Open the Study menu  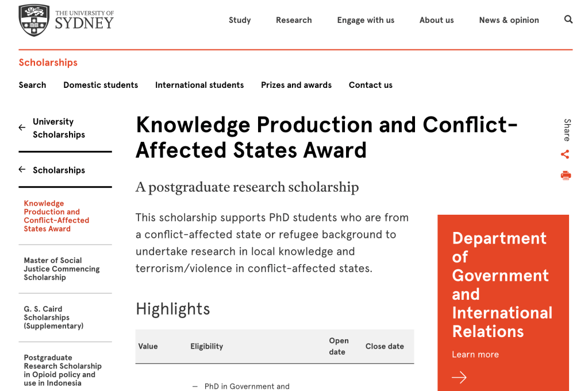(x=240, y=20)
